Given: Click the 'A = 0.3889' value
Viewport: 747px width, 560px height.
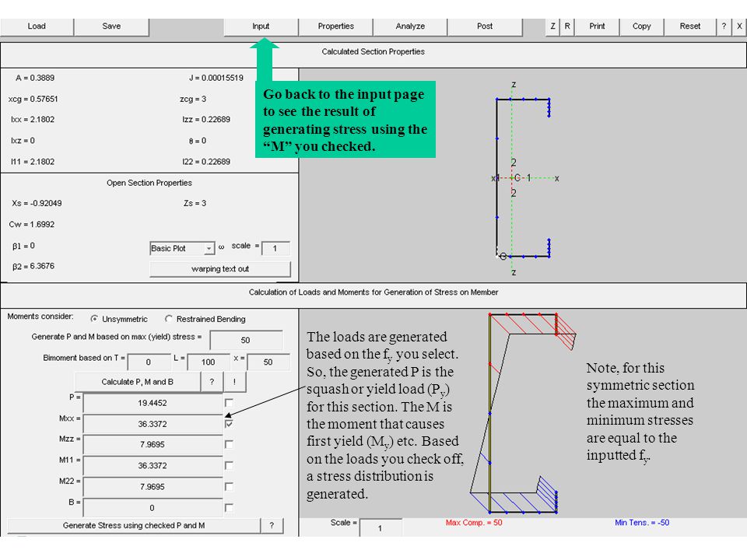Looking at the screenshot, I should click(x=35, y=78).
